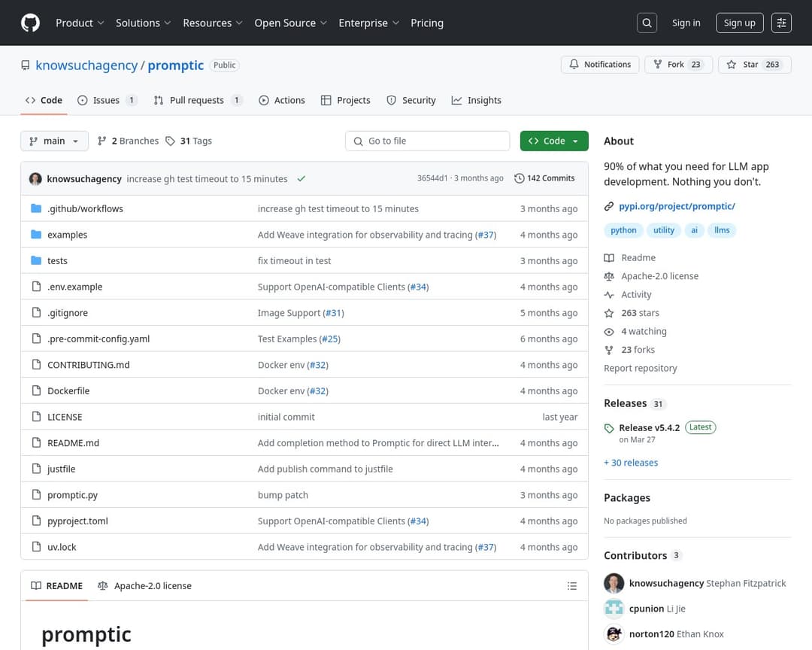Viewport: 812px width, 650px height.
Task: Switch to the Security tab
Action: 411,101
